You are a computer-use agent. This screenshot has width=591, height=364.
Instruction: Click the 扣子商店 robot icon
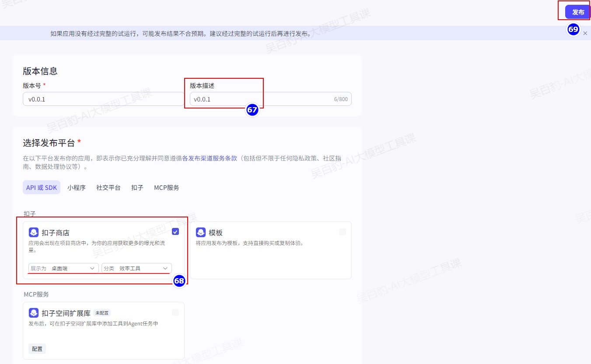pyautogui.click(x=34, y=232)
